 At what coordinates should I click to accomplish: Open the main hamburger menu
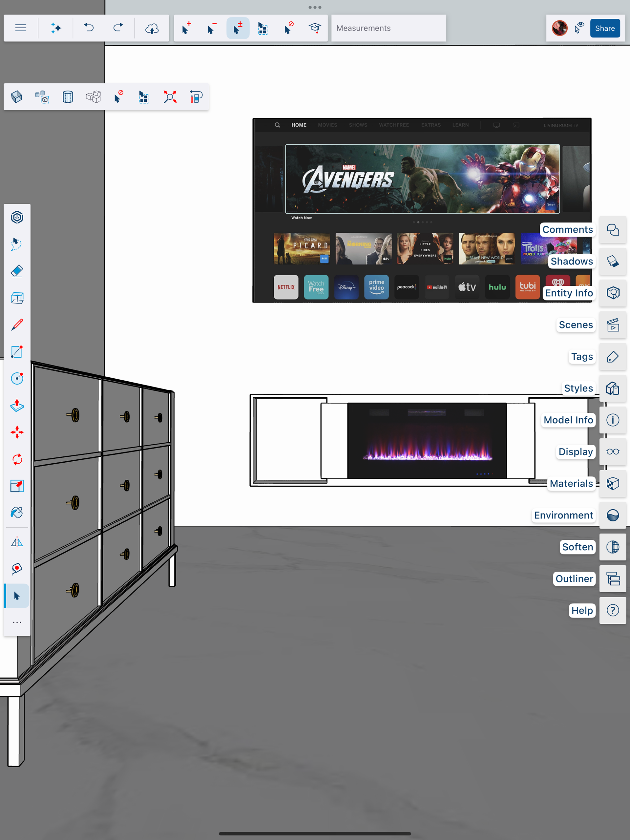[21, 28]
